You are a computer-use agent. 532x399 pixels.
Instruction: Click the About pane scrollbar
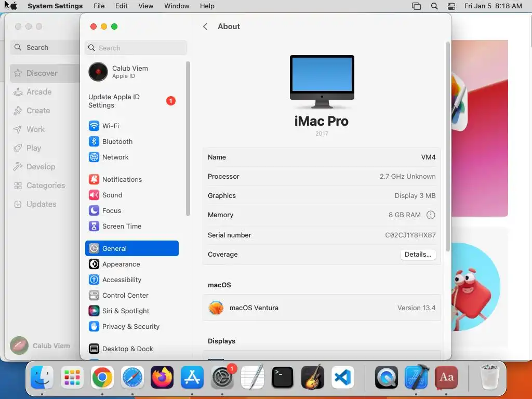pos(447,147)
